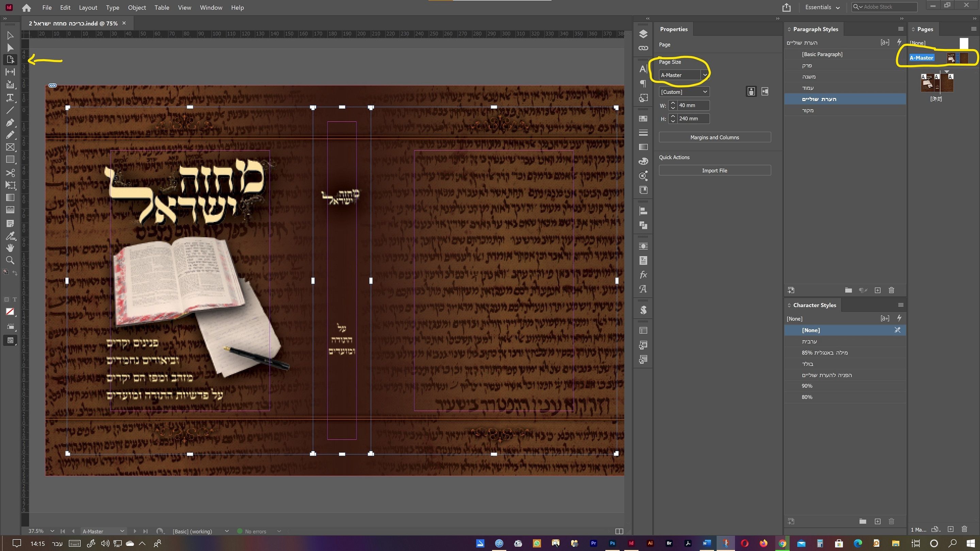Click the fill None color swatch
This screenshot has height=551, width=980.
(10, 312)
